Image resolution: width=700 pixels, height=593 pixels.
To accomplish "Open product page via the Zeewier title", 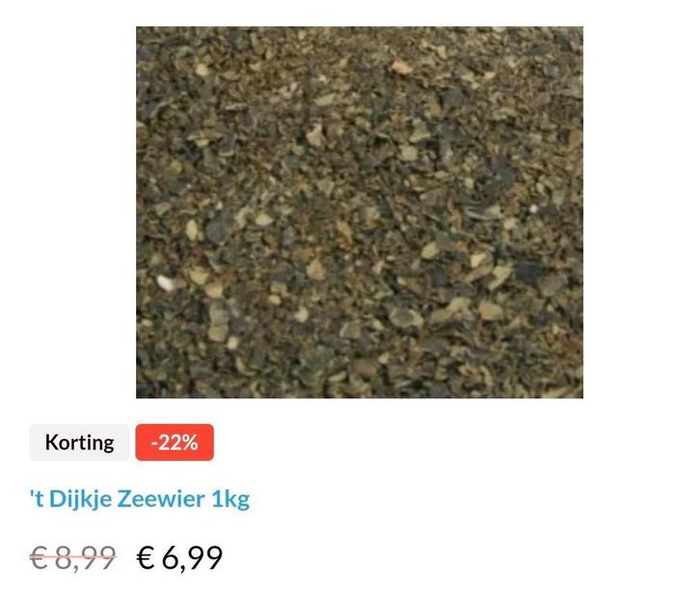I will point(140,499).
